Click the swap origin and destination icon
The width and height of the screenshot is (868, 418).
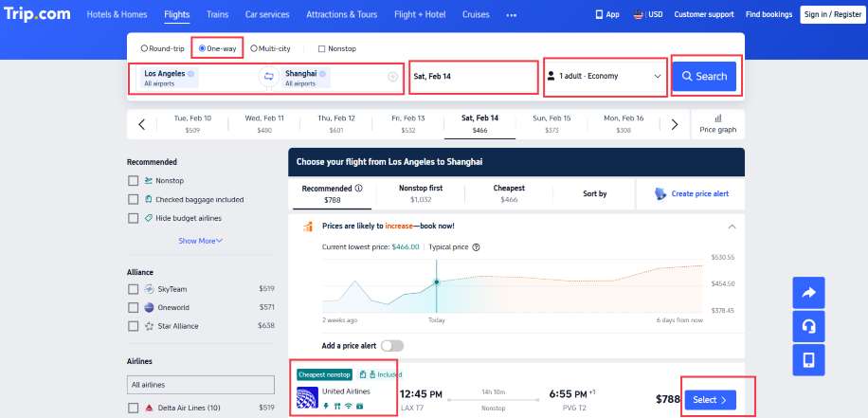(268, 77)
